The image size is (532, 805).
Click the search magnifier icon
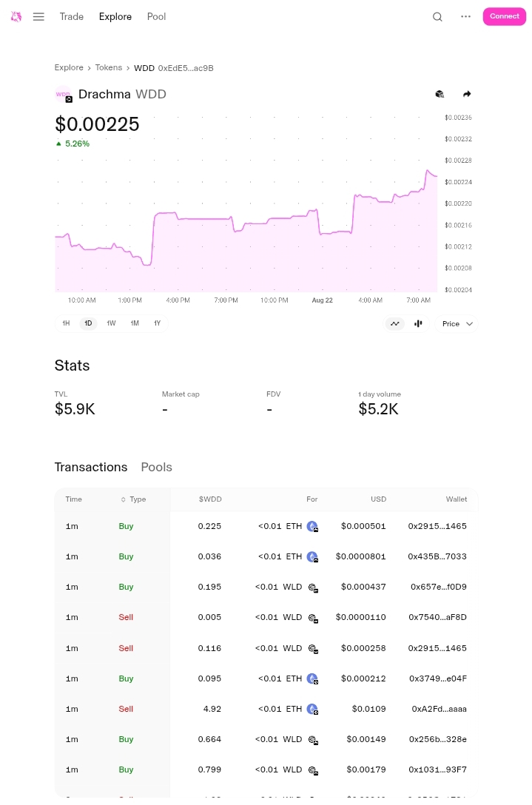click(x=437, y=17)
